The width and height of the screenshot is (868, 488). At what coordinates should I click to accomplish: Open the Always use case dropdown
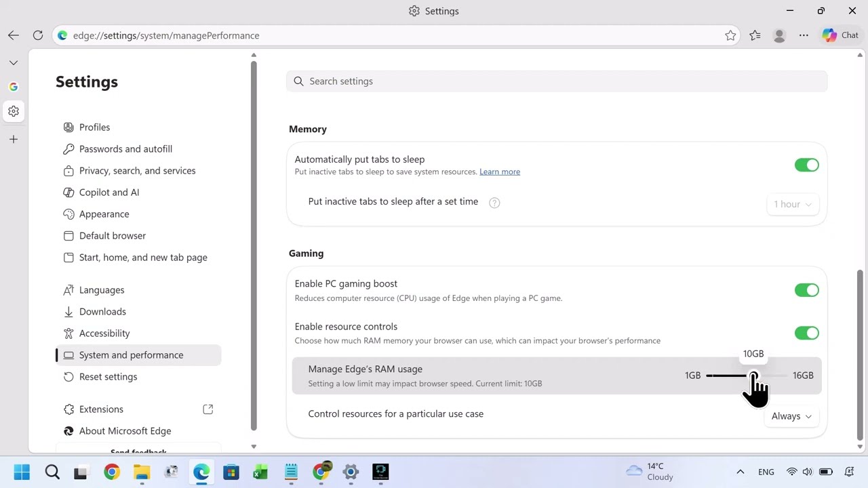click(x=791, y=416)
